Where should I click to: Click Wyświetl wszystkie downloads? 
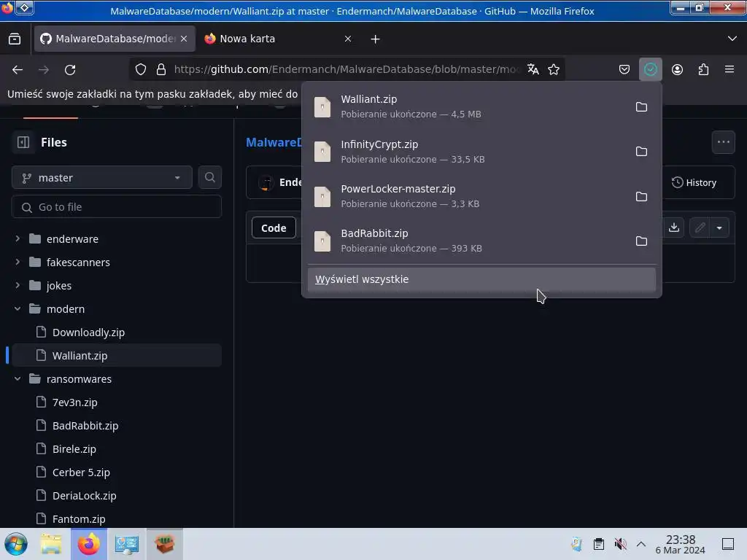[x=481, y=279]
